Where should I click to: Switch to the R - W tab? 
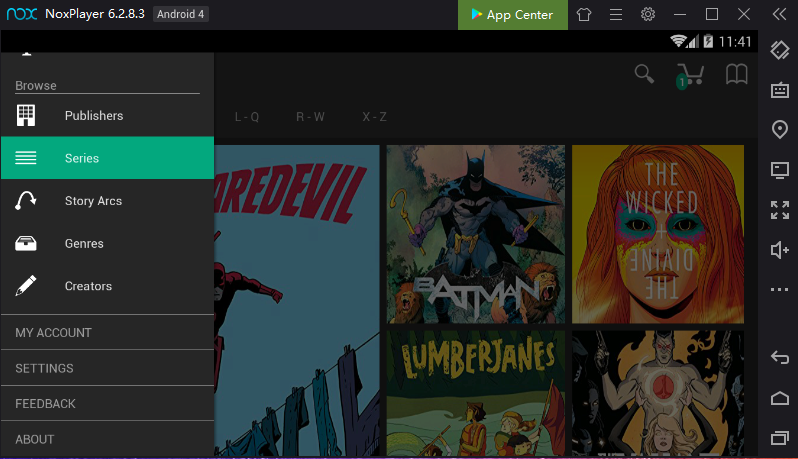click(310, 117)
